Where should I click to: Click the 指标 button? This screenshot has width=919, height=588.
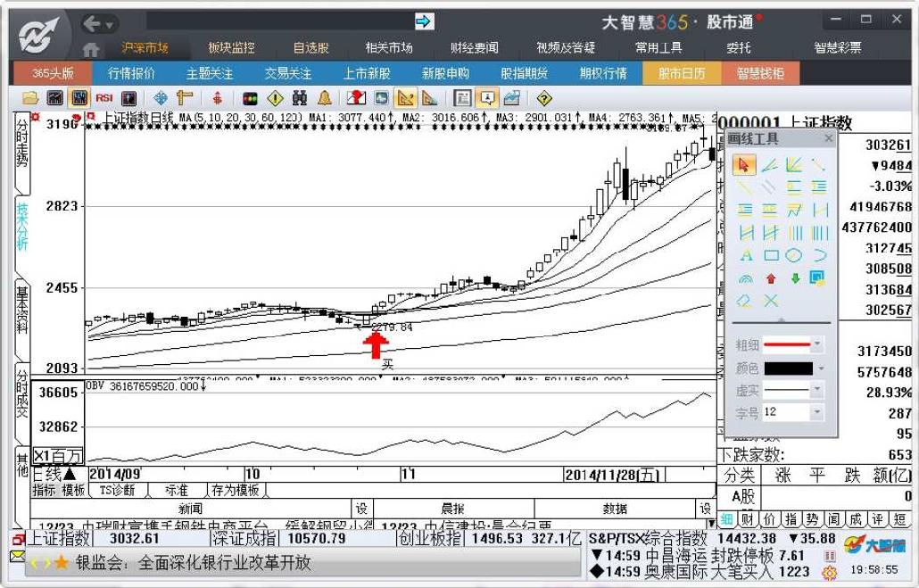click(x=45, y=490)
